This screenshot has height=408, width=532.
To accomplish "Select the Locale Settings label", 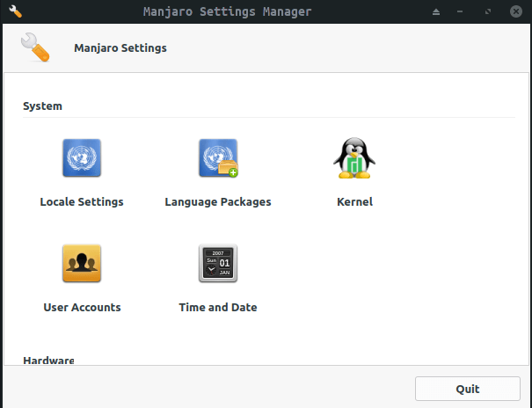I will click(x=82, y=202).
